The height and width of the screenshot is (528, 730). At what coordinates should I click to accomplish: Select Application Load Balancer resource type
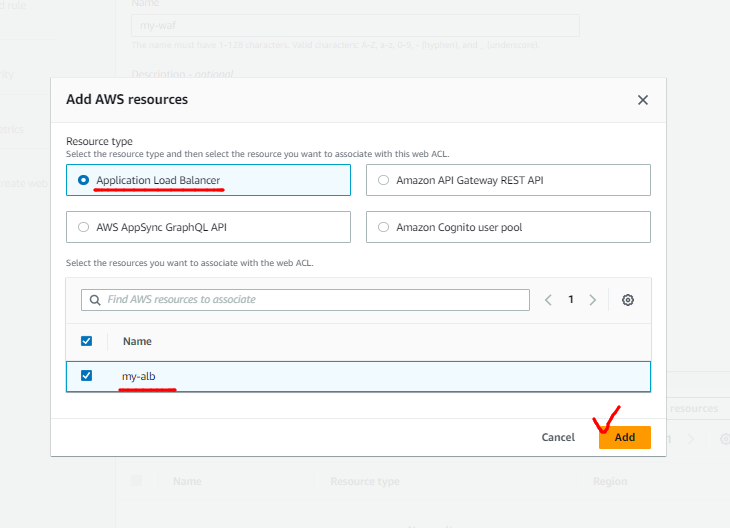pyautogui.click(x=208, y=180)
